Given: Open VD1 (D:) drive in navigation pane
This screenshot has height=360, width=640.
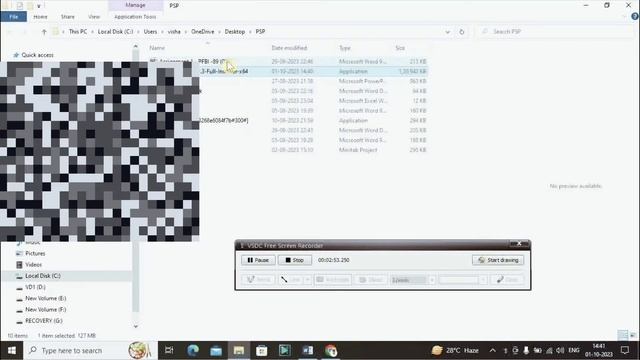Looking at the screenshot, I should 35,287.
